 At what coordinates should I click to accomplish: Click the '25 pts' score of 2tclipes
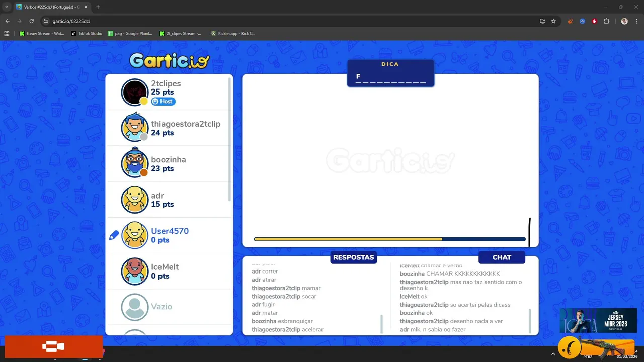coord(163,92)
